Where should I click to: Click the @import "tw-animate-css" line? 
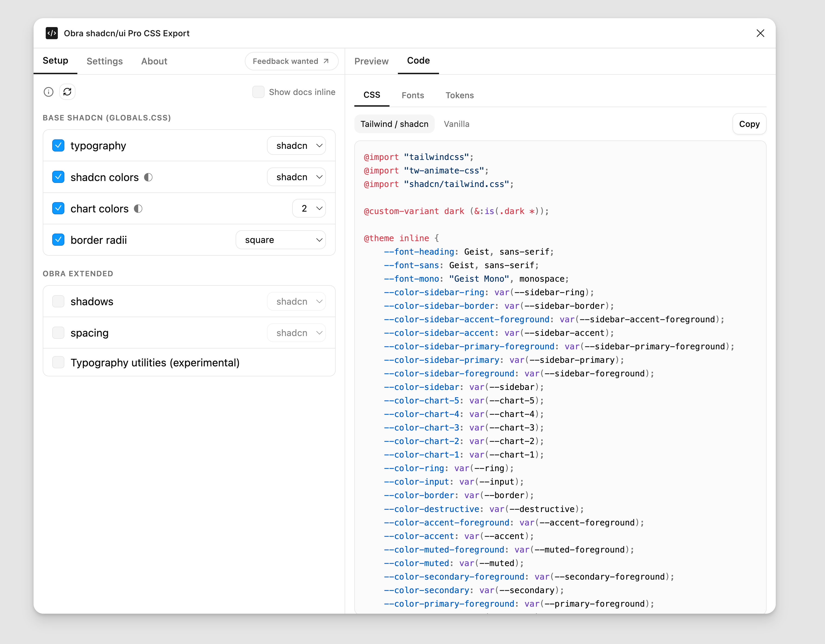click(426, 170)
